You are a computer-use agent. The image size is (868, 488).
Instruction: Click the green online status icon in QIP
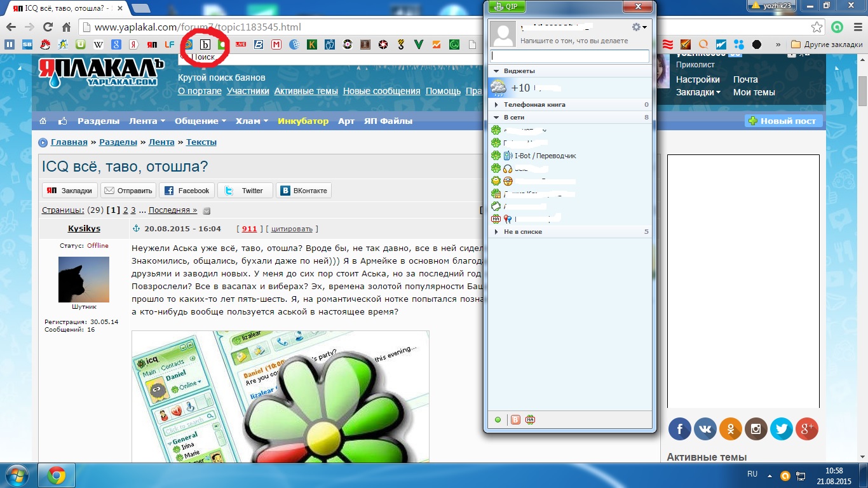tap(498, 419)
